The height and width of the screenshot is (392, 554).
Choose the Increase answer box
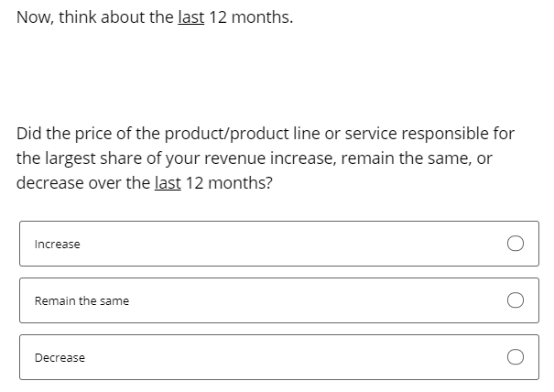coord(279,244)
